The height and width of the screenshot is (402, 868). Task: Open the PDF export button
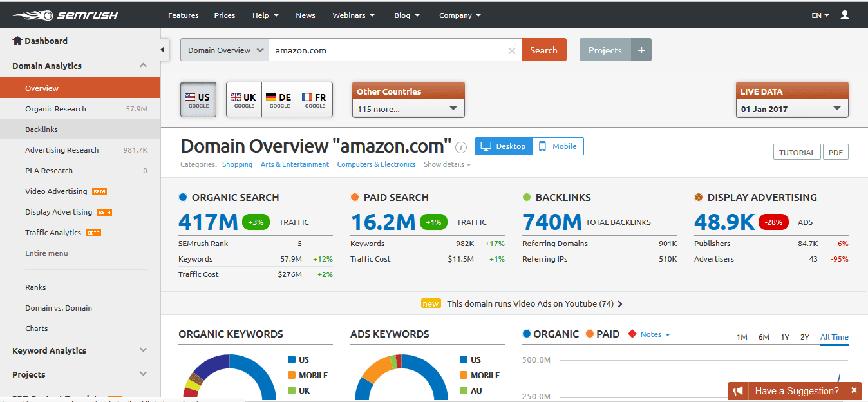click(x=835, y=151)
